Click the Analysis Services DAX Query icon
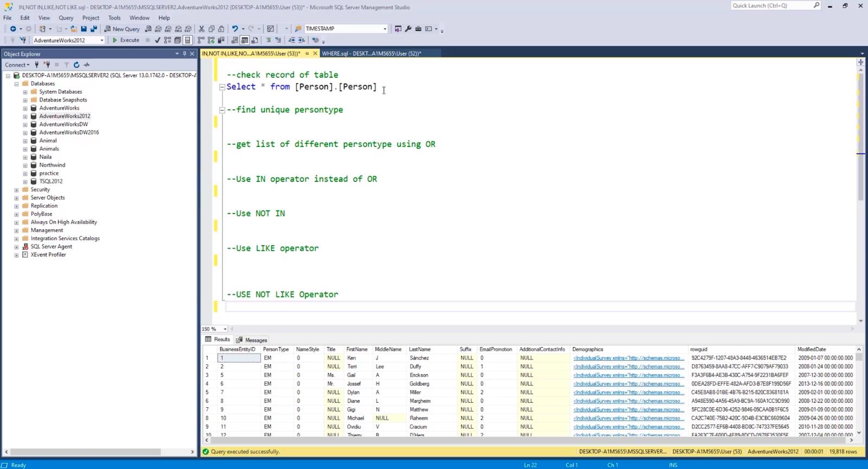The width and height of the screenshot is (868, 469). click(188, 29)
